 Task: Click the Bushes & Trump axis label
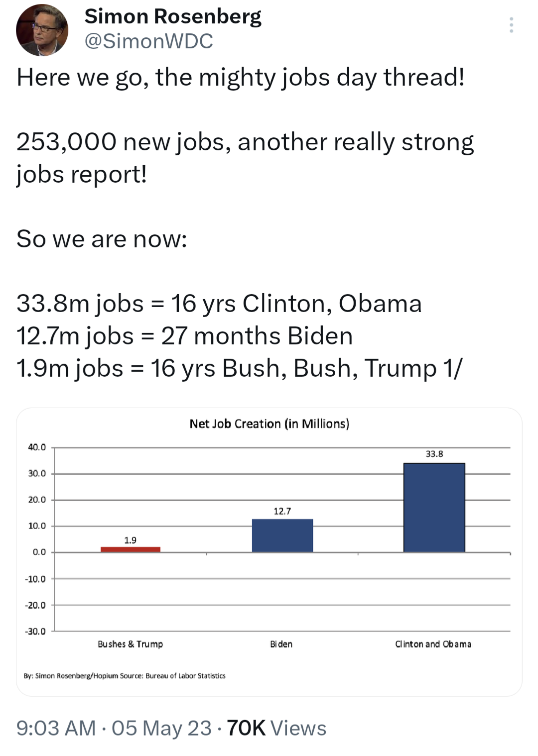tap(131, 644)
